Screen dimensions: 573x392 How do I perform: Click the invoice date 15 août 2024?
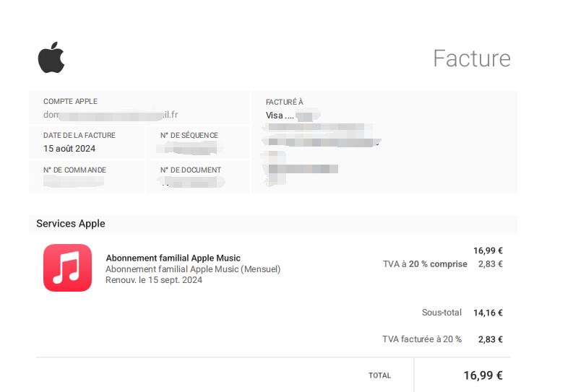[69, 149]
